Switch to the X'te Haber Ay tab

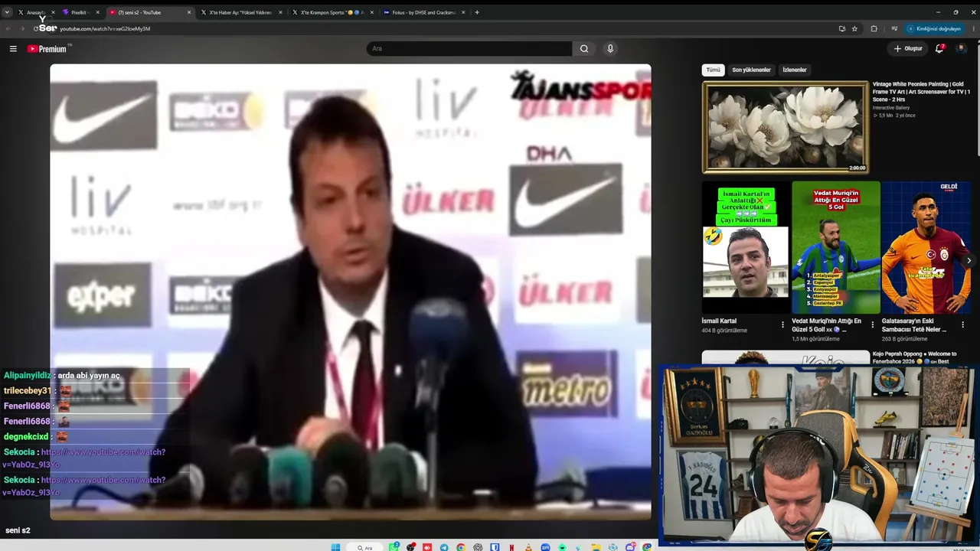point(240,12)
